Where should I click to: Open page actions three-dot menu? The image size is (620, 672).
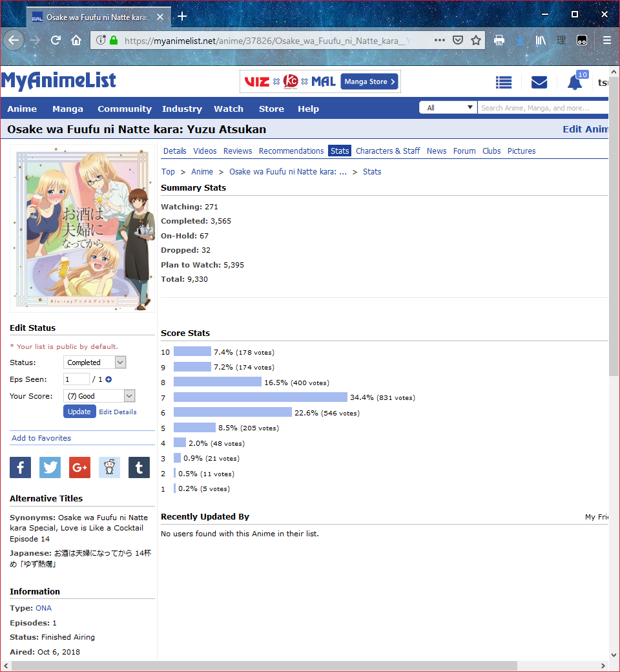click(x=440, y=40)
